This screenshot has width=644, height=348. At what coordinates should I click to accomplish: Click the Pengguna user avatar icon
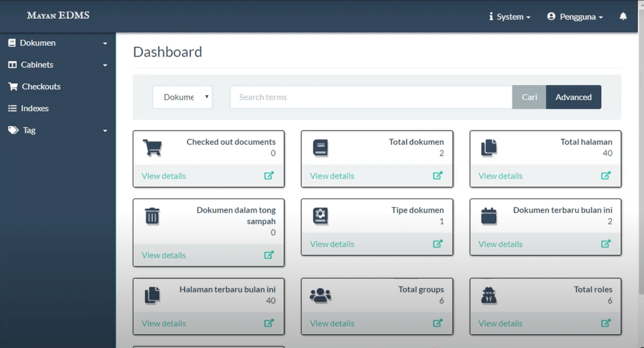551,16
